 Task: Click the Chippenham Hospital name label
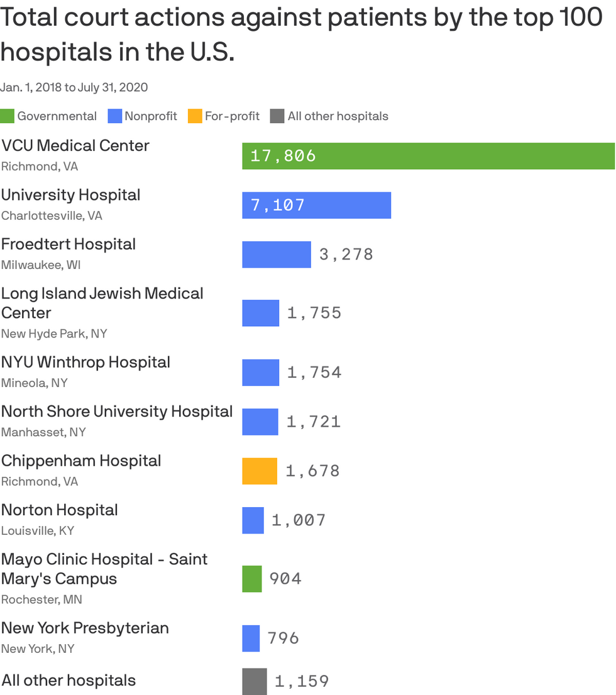pyautogui.click(x=81, y=461)
